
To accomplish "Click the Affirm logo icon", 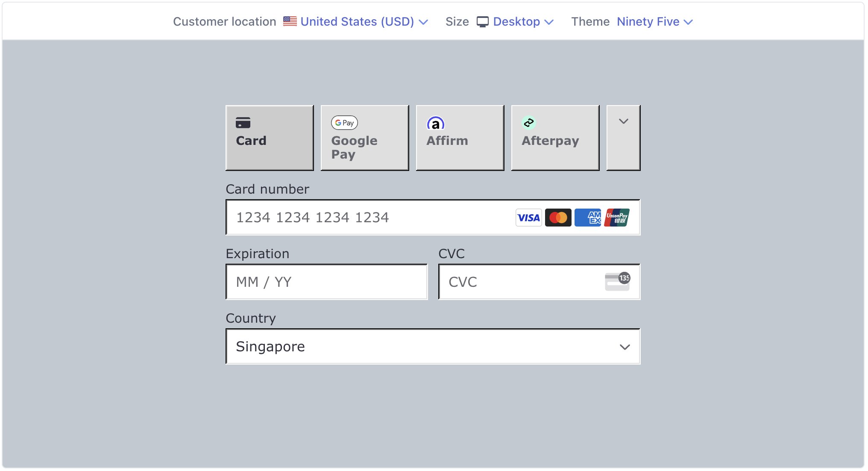I will [x=436, y=123].
